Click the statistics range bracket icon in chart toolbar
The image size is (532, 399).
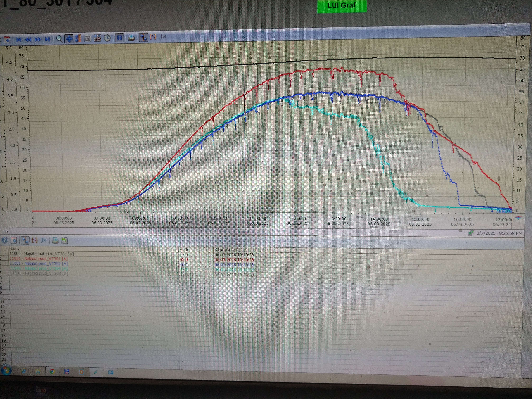153,37
